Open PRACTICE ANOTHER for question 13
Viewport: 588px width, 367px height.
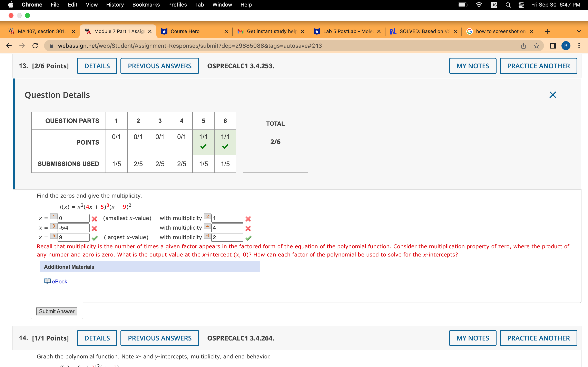point(538,66)
